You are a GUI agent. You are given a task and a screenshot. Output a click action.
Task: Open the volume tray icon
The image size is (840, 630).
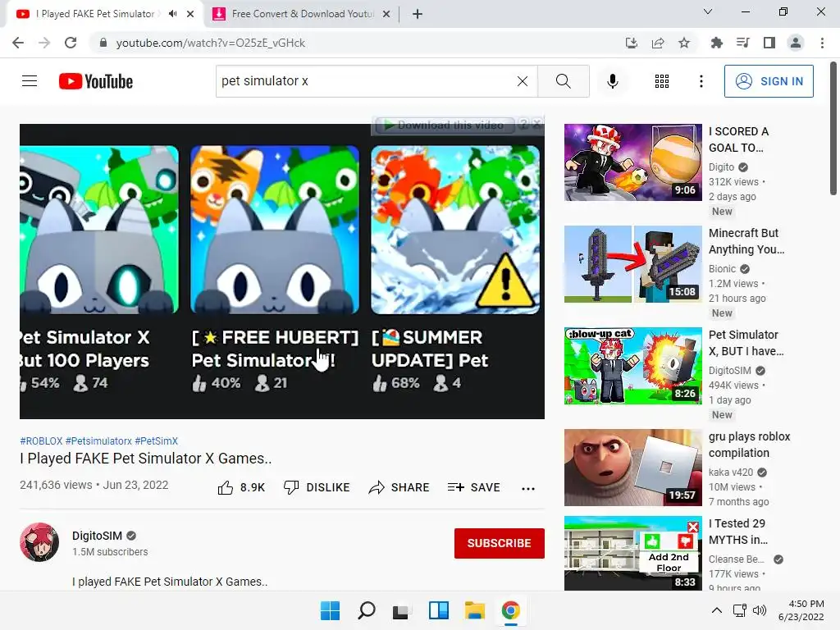(x=760, y=610)
